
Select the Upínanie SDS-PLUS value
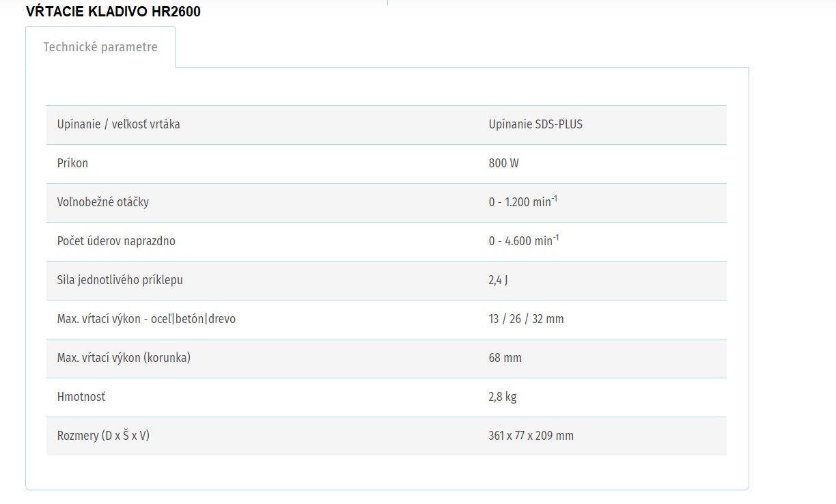pos(535,124)
